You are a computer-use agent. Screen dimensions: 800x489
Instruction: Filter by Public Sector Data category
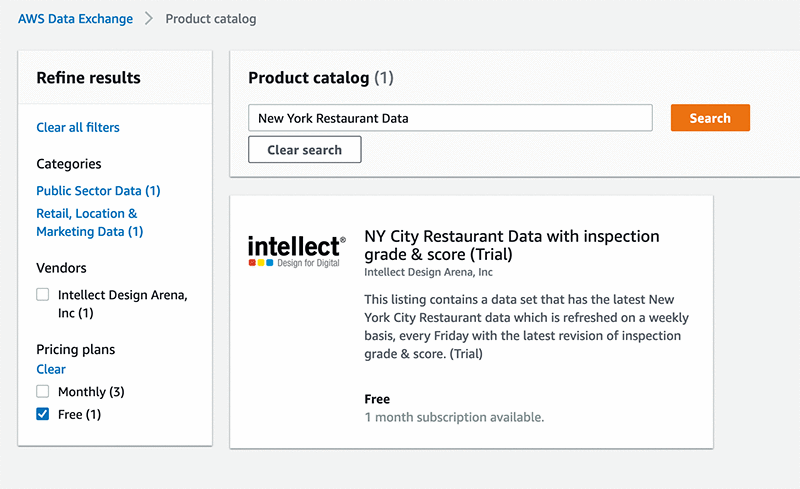[x=98, y=190]
